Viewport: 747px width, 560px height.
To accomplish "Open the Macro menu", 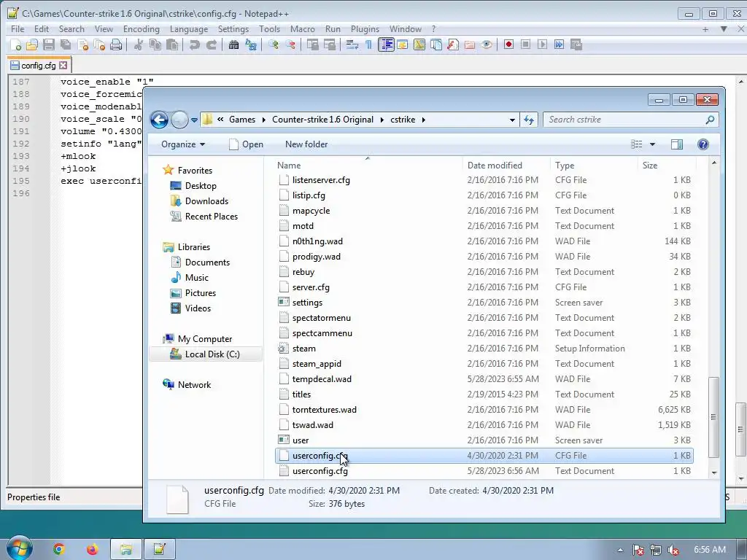I will (x=303, y=29).
